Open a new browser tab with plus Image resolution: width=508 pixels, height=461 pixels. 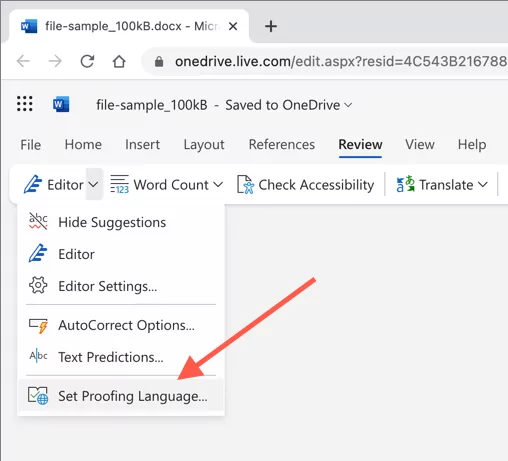point(271,26)
